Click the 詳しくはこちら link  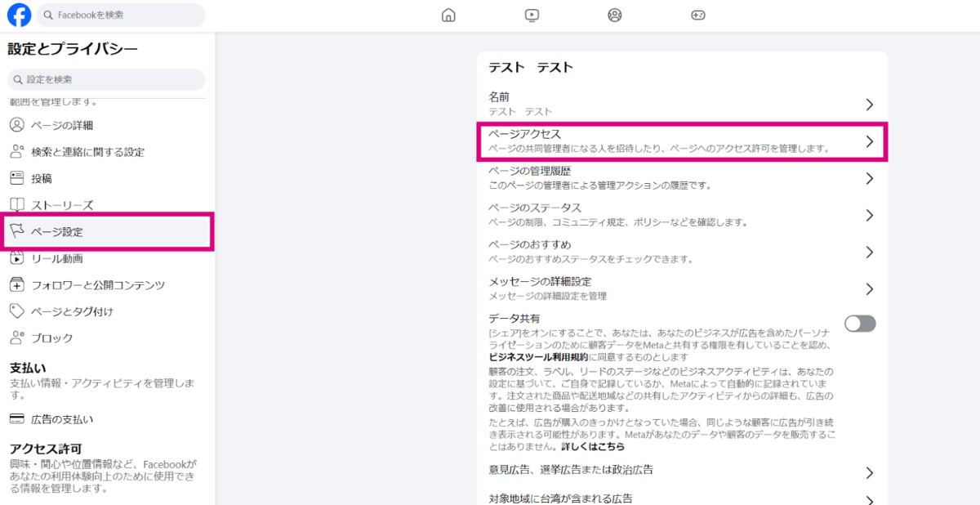coord(593,447)
